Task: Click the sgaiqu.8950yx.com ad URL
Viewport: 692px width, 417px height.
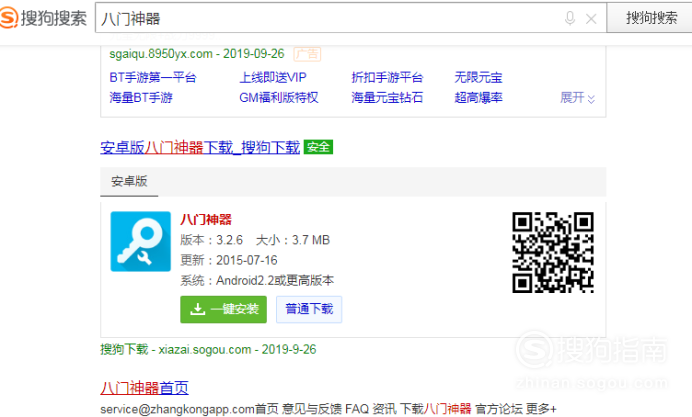Action: (x=161, y=54)
